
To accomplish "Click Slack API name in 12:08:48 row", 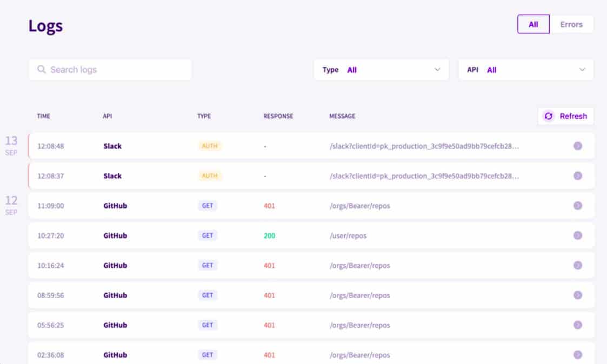I will click(112, 146).
